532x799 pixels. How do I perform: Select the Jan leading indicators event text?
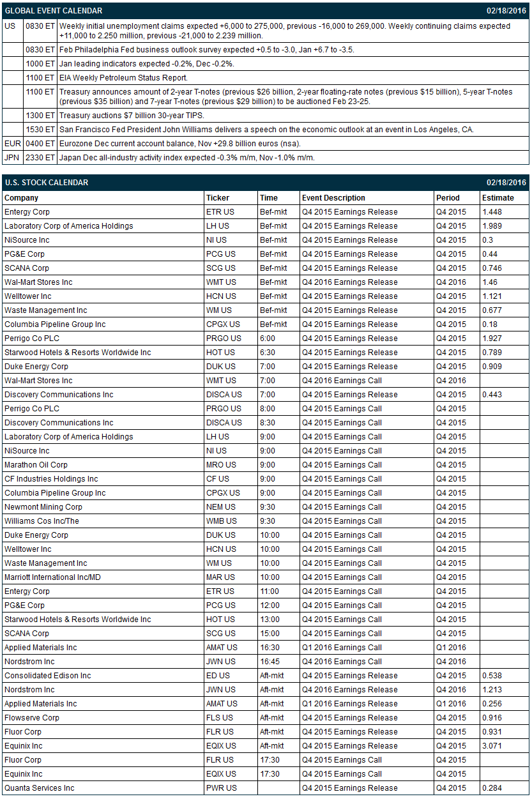click(146, 64)
